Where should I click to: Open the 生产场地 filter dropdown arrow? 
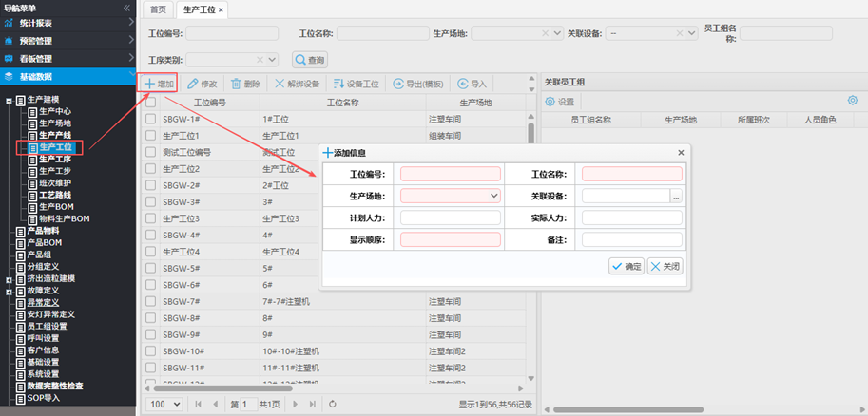coord(557,34)
